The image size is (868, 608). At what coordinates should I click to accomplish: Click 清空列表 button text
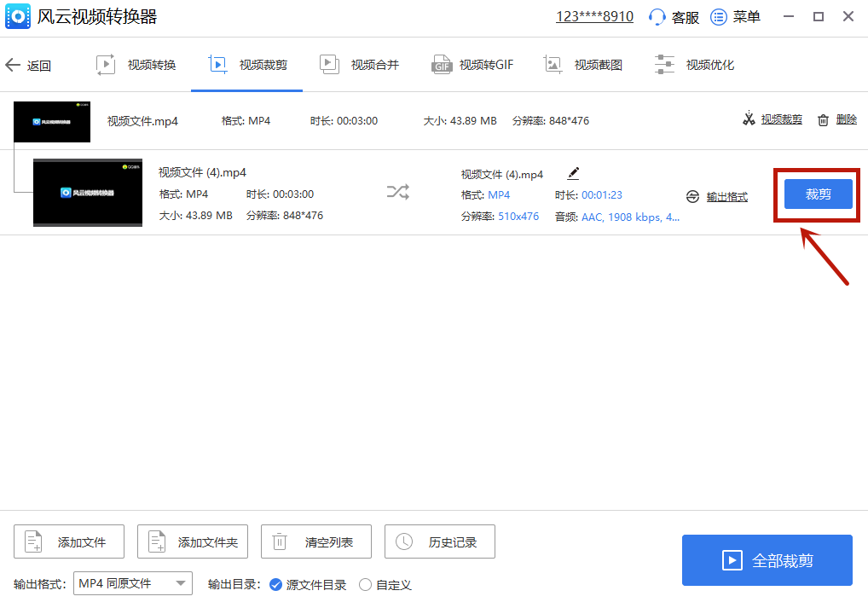[x=329, y=542]
